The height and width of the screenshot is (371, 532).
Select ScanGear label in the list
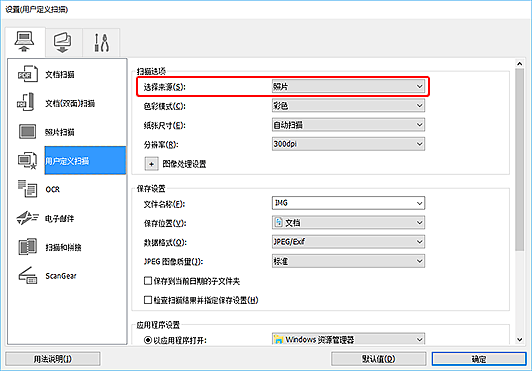click(61, 276)
